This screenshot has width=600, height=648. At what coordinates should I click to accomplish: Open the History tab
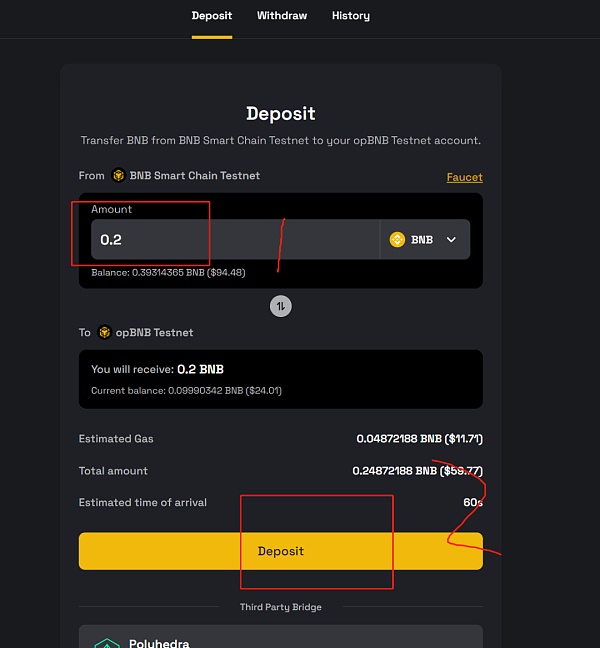(350, 16)
